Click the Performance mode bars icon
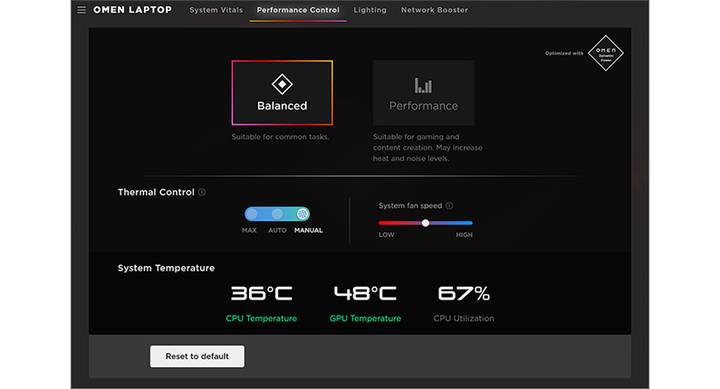 pos(423,85)
